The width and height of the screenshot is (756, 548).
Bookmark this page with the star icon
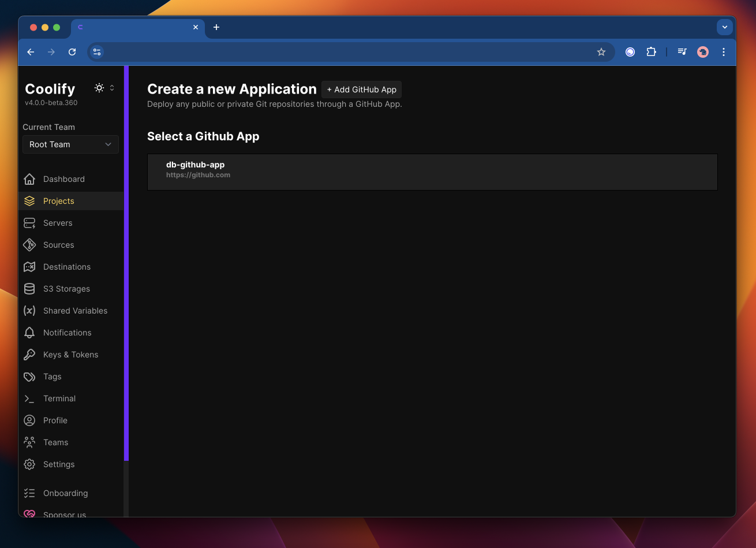pyautogui.click(x=601, y=52)
